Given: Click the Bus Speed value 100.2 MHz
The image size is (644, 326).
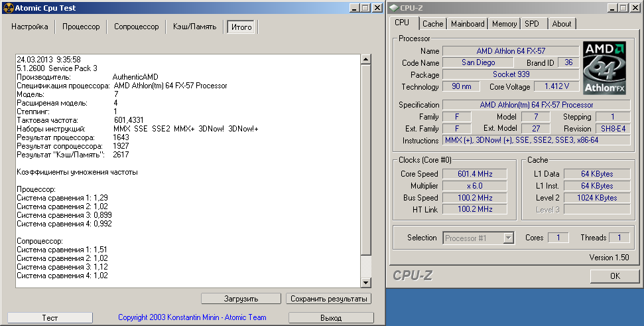Looking at the screenshot, I should coord(475,198).
